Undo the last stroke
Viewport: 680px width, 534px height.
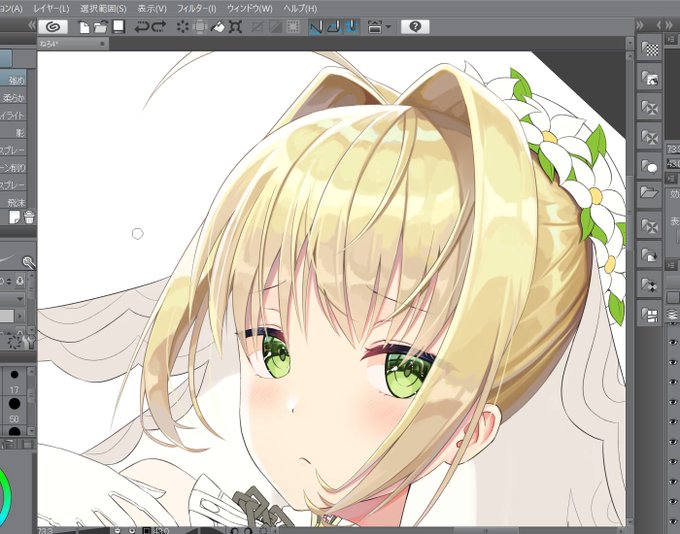click(x=142, y=27)
